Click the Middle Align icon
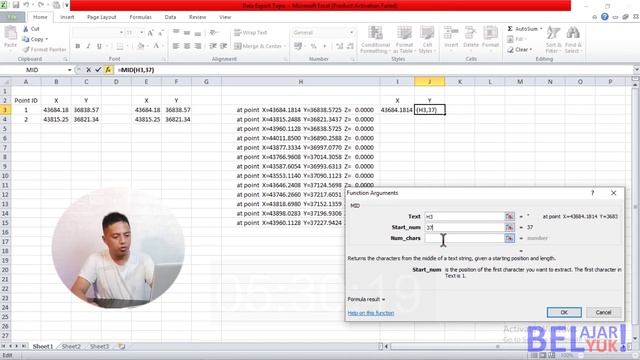Viewport: 640px width, 360px height. [x=187, y=33]
